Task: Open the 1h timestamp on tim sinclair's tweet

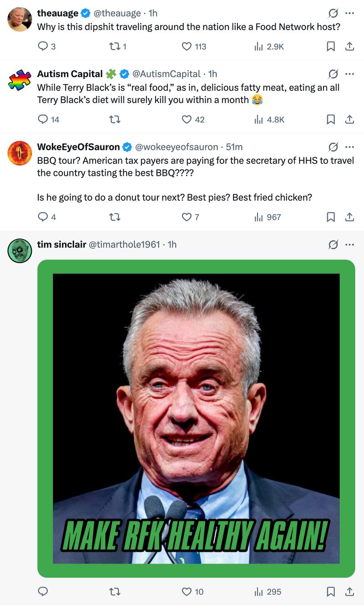Action: pyautogui.click(x=172, y=245)
